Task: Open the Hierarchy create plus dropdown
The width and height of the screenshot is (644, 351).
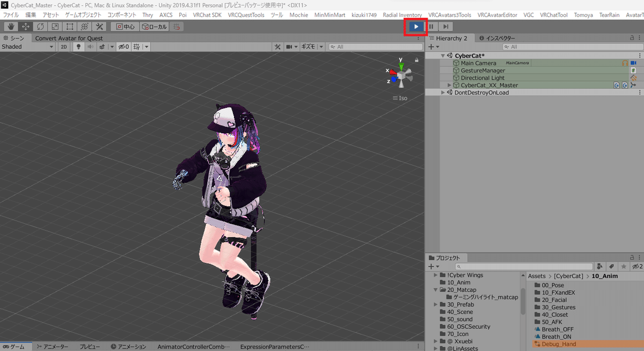Action: (x=433, y=47)
